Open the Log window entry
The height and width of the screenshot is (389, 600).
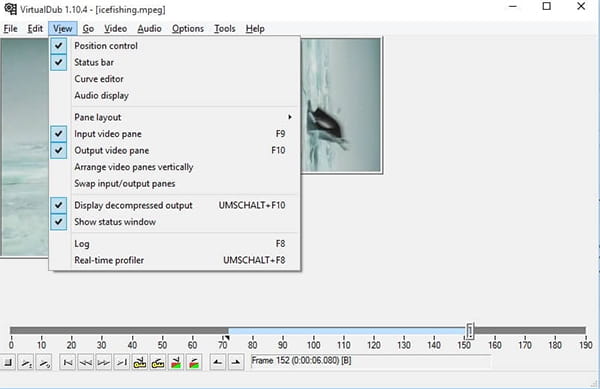[175, 244]
